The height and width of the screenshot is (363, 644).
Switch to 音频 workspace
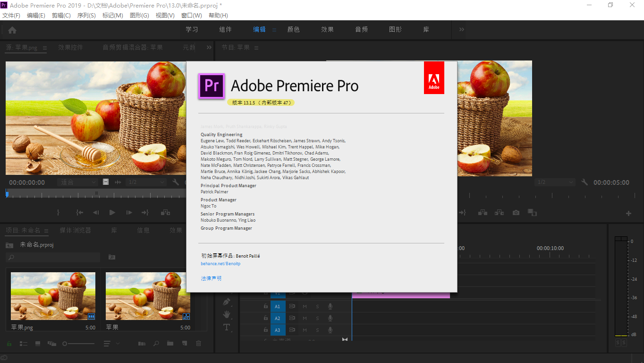point(362,29)
